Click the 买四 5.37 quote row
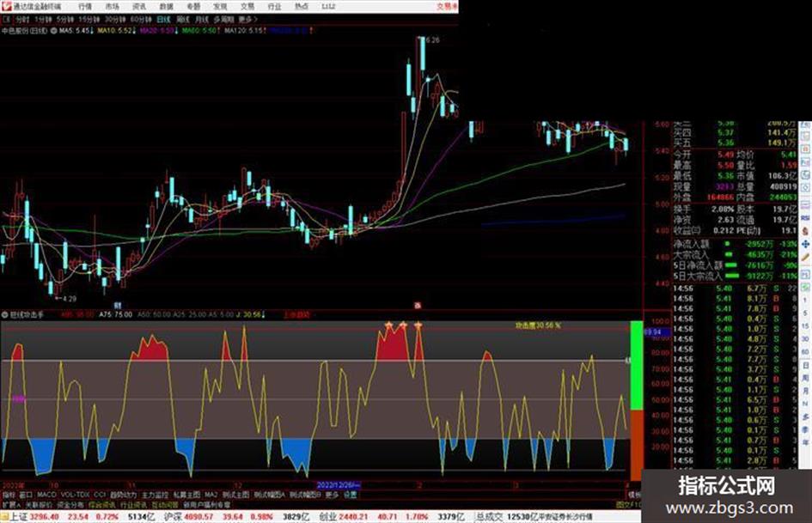Screen dimensions: 812x523 pyautogui.click(x=736, y=132)
